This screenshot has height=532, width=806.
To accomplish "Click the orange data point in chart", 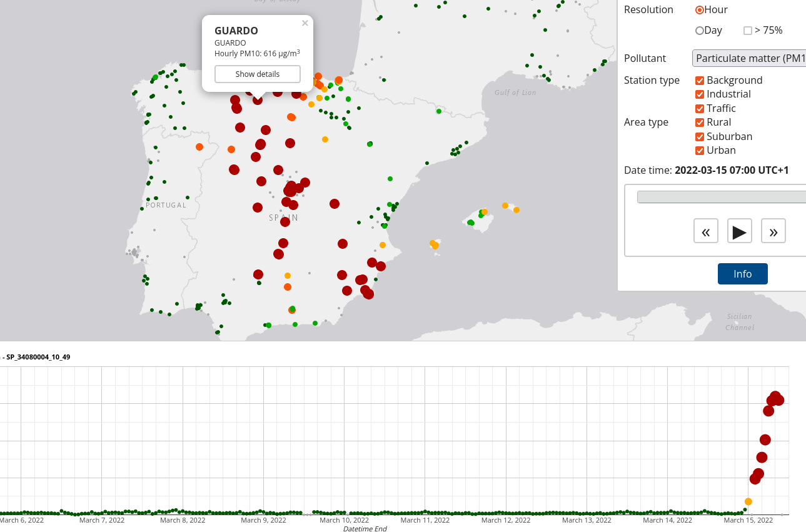I will click(x=748, y=501).
